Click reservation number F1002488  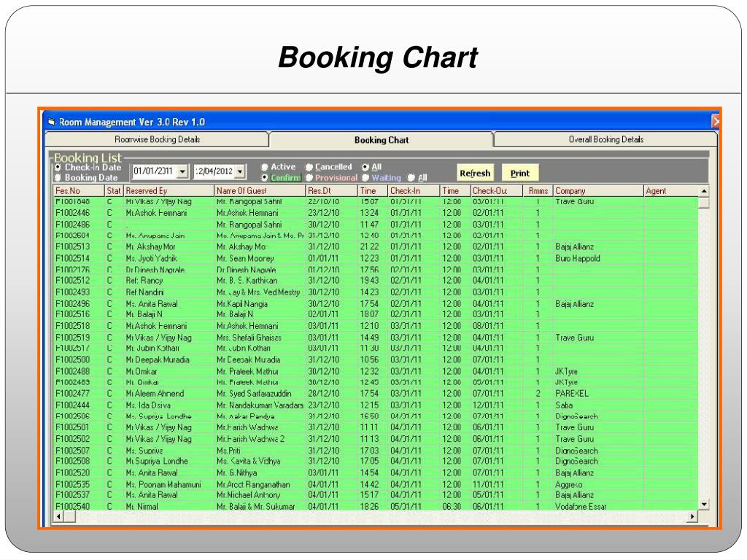tap(72, 371)
